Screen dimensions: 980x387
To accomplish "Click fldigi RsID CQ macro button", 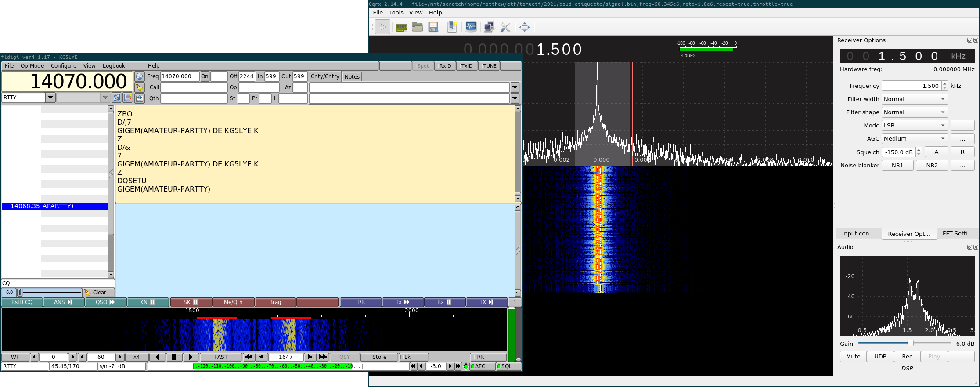I will [x=22, y=302].
